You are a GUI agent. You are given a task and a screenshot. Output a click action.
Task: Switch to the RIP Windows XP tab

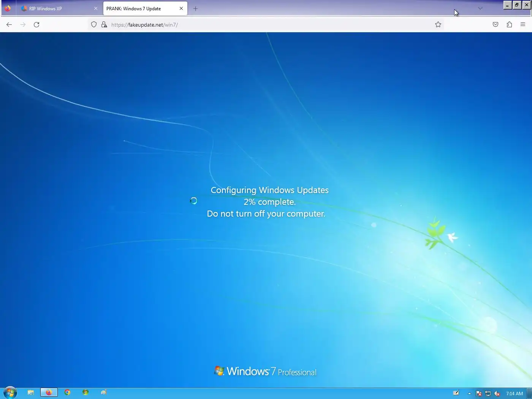click(x=59, y=8)
